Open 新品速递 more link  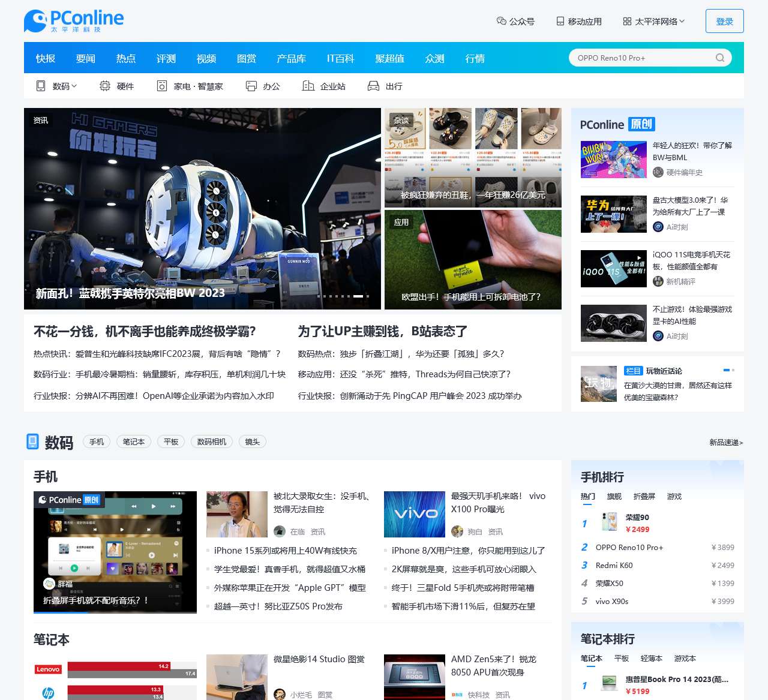tap(726, 442)
